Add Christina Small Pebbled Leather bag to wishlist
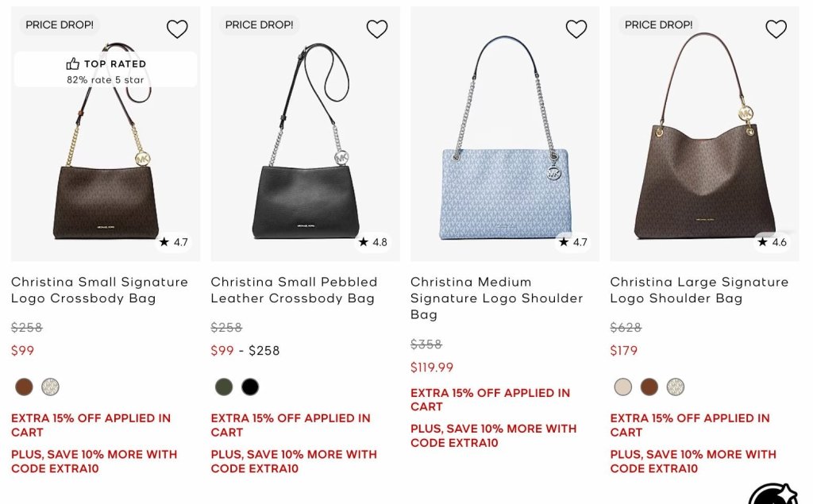 pos(377,29)
